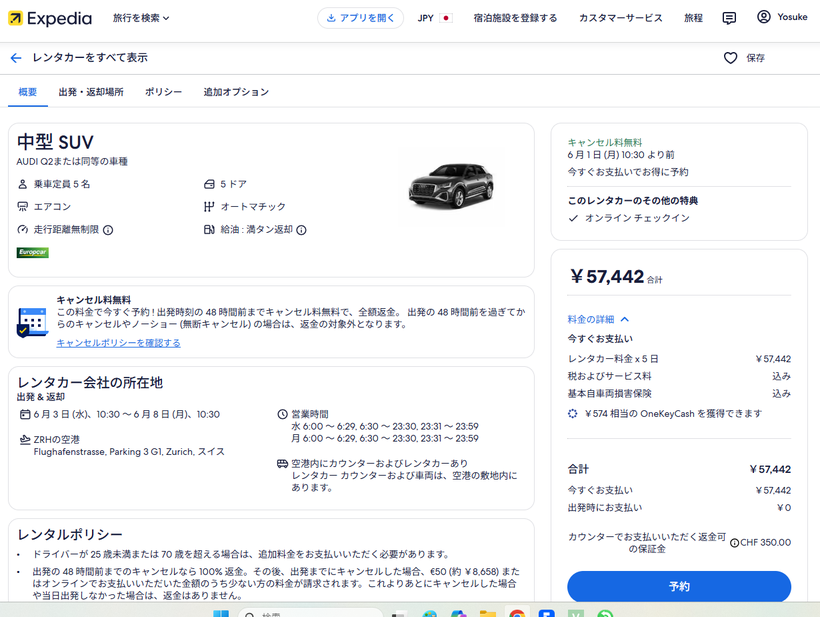Select the 概要 tab
The height and width of the screenshot is (617, 820).
28,92
